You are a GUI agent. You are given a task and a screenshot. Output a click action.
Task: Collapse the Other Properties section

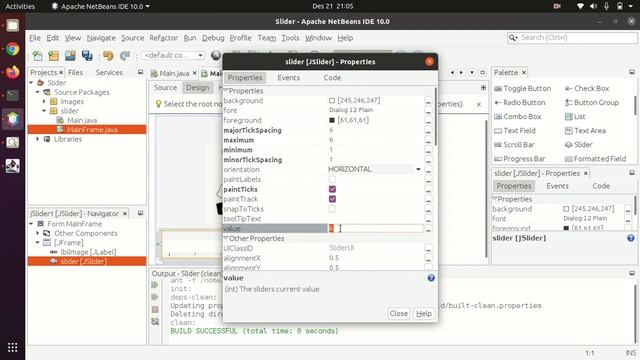226,238
